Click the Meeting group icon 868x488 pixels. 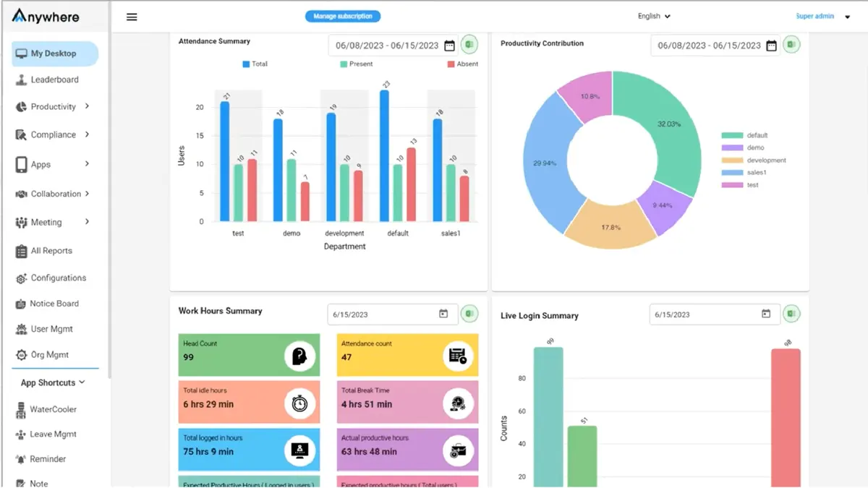[x=22, y=223]
